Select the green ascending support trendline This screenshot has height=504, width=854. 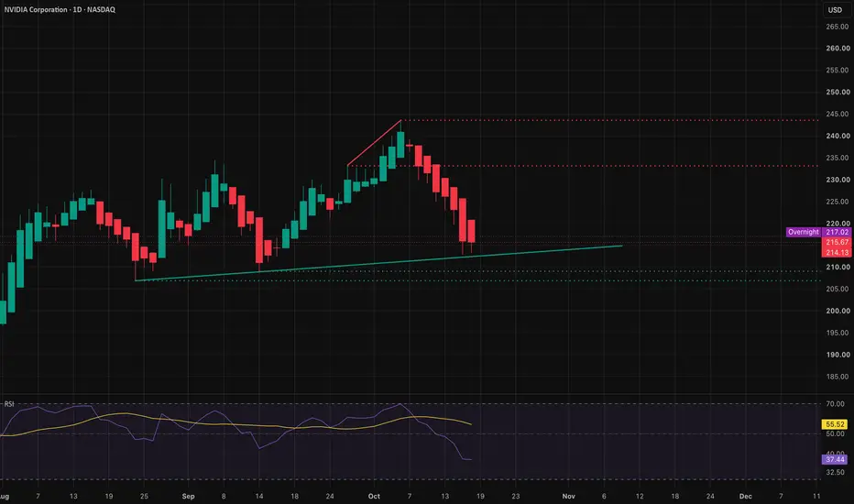click(378, 263)
